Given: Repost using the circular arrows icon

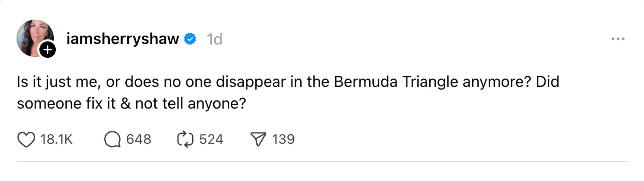Looking at the screenshot, I should [185, 139].
